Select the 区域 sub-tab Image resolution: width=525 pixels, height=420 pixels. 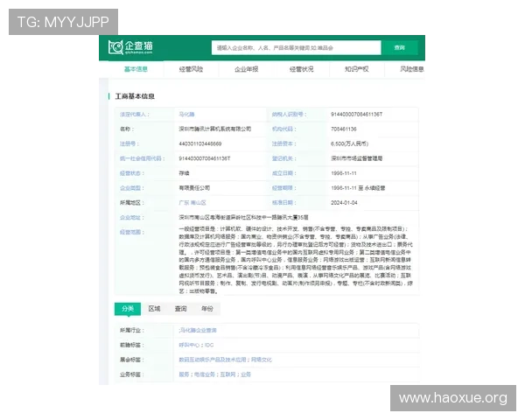[x=154, y=309]
